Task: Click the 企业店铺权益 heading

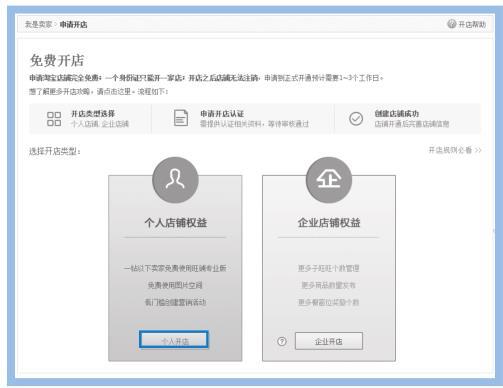Action: click(329, 222)
